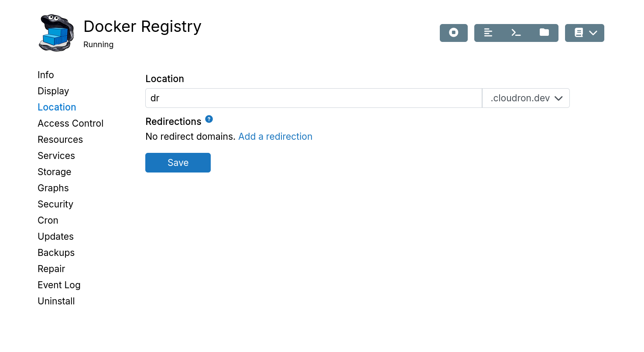Image resolution: width=644 pixels, height=352 pixels.
Task: Open the Event Log section
Action: [x=59, y=285]
